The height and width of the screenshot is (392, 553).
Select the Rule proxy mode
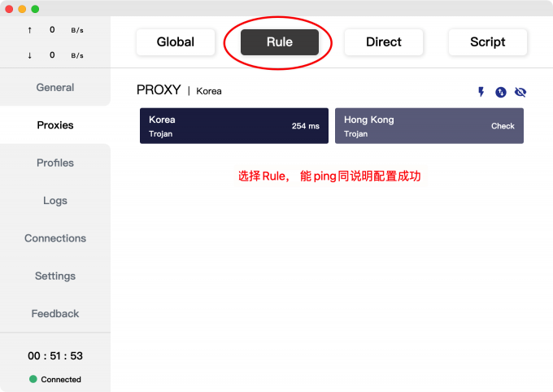pyautogui.click(x=280, y=42)
